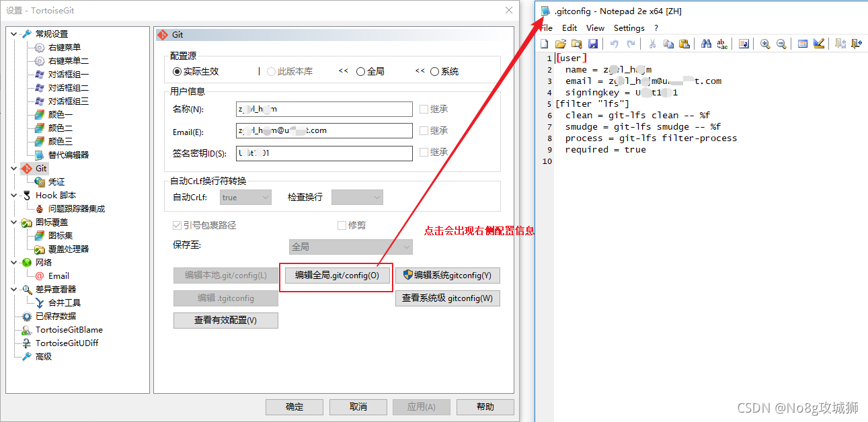
Task: Open 颜色三 color settings
Action: [61, 141]
